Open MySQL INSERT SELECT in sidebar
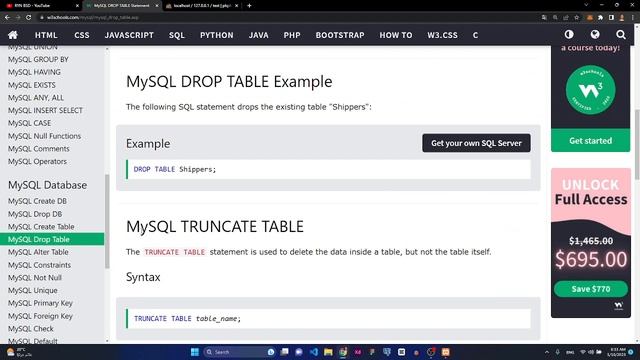Viewport: 640px width, 360px height. click(45, 110)
